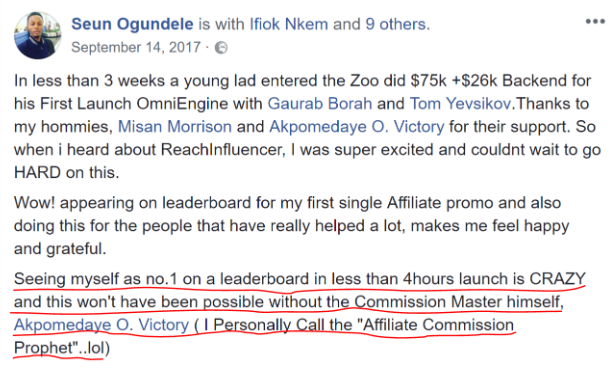
Task: Open the red-underlined Akpomedaye O. Victory link
Action: click(102, 325)
